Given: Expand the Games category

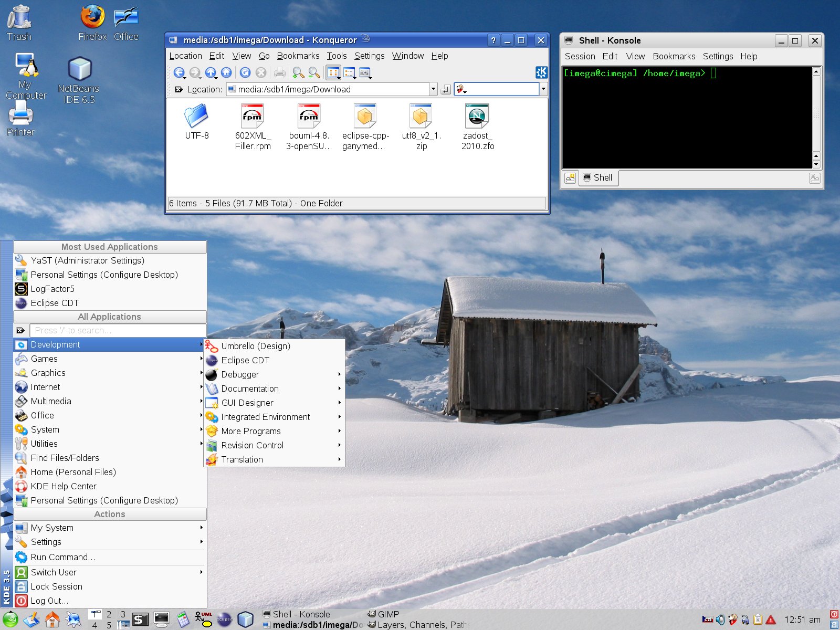Looking at the screenshot, I should pyautogui.click(x=109, y=359).
